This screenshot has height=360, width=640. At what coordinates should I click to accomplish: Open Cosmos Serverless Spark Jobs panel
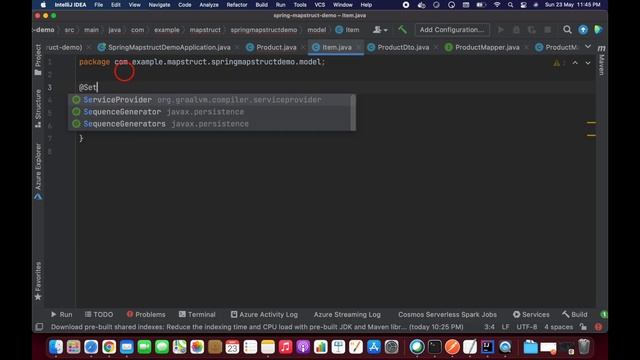(x=447, y=314)
